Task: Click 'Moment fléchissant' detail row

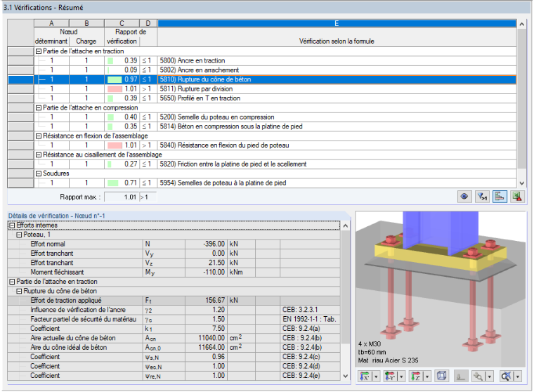Action: click(x=174, y=273)
